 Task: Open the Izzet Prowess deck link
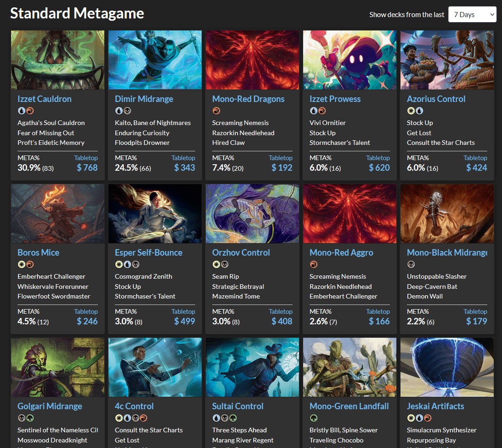click(335, 99)
